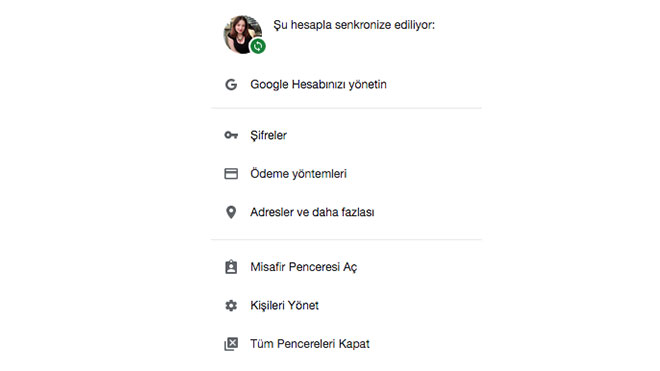The width and height of the screenshot is (660, 371).
Task: Choose Misafir Penceresi Aç
Action: [x=346, y=267]
